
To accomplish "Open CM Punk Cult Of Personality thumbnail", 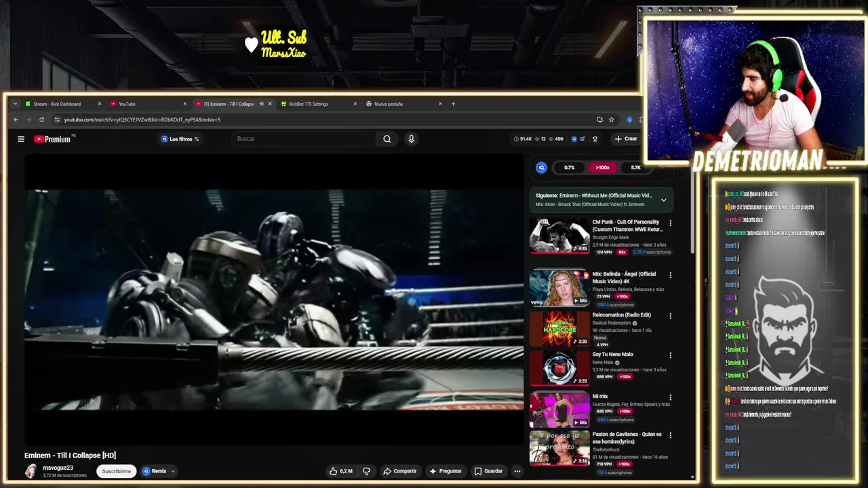I will [559, 235].
